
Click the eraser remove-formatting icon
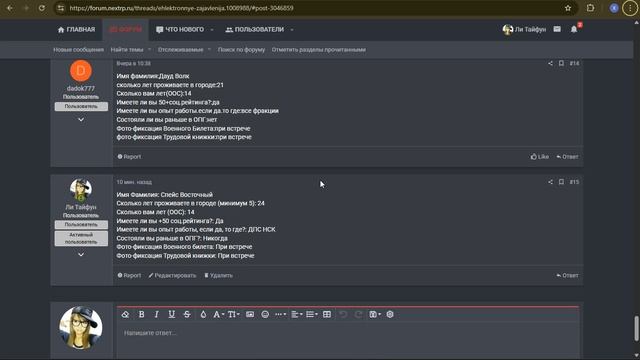[125, 314]
